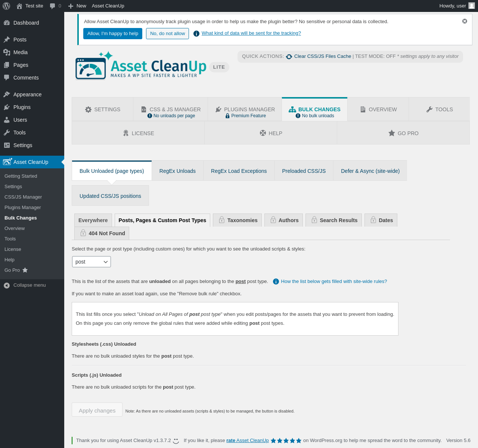Dismiss the tracking notice with the X icon

(465, 21)
